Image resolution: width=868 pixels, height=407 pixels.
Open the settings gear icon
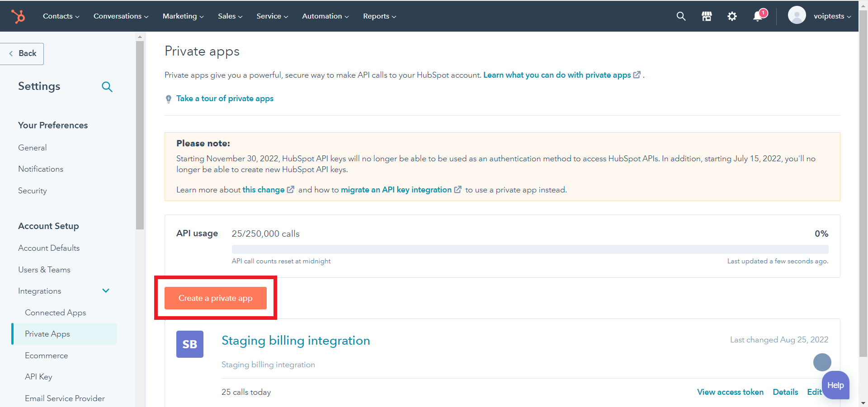(732, 16)
